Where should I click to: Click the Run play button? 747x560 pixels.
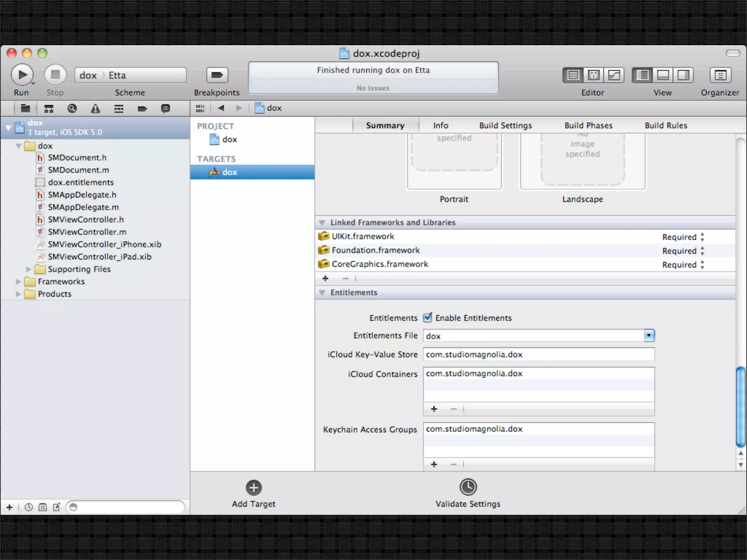coord(22,75)
